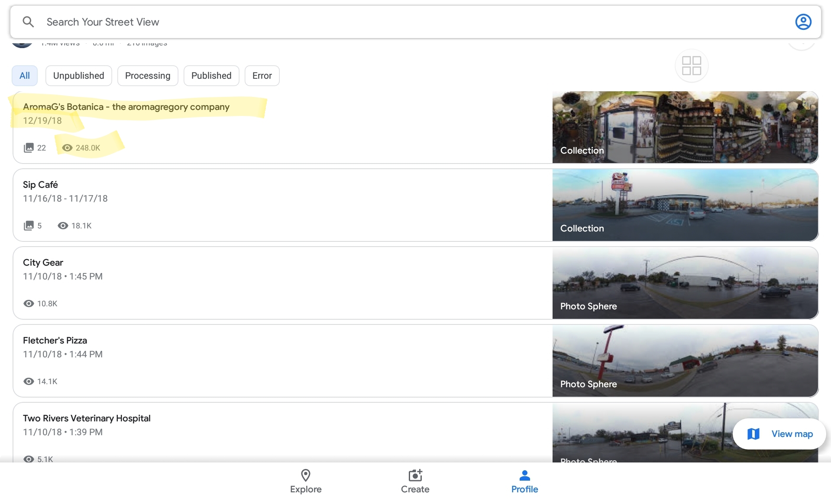This screenshot has height=504, width=831.
Task: Open City Gear photo sphere thumbnail
Action: (x=685, y=283)
